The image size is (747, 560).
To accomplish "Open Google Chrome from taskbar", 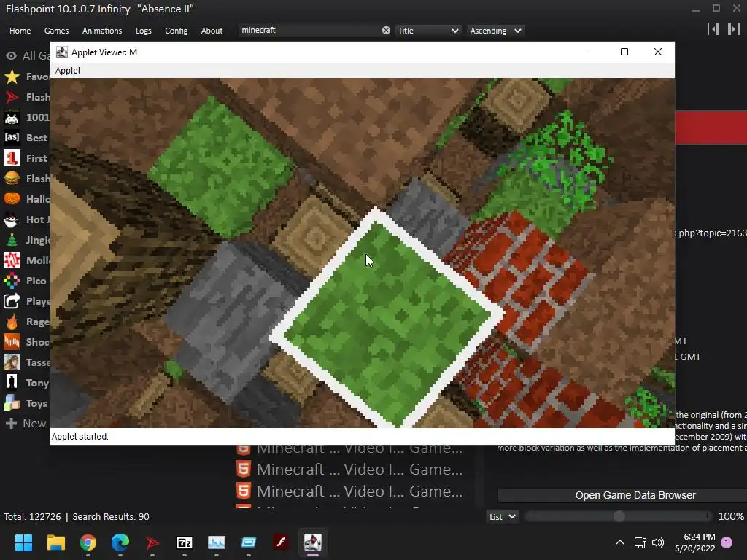I will (88, 542).
